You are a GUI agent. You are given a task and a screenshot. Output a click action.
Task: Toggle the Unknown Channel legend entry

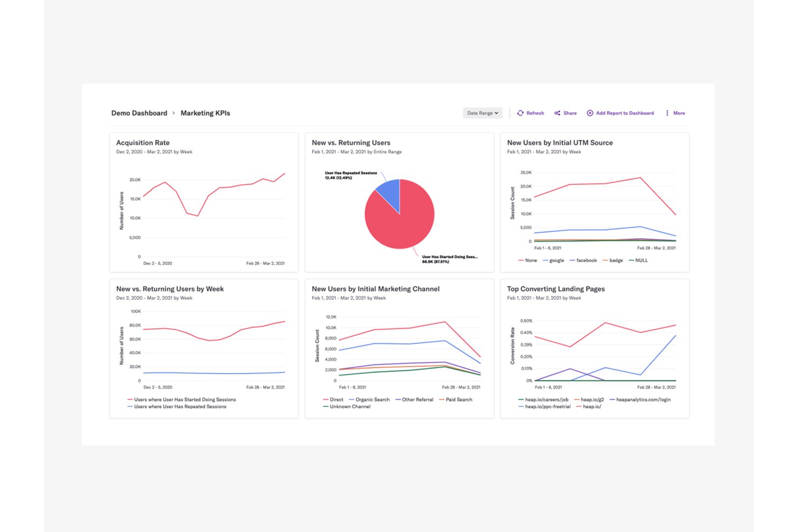tap(347, 407)
